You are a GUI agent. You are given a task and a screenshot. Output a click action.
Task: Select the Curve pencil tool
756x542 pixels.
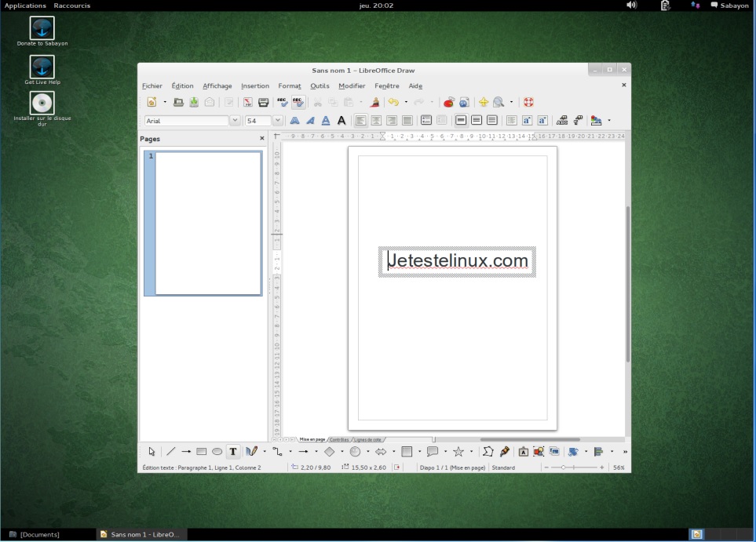click(251, 452)
